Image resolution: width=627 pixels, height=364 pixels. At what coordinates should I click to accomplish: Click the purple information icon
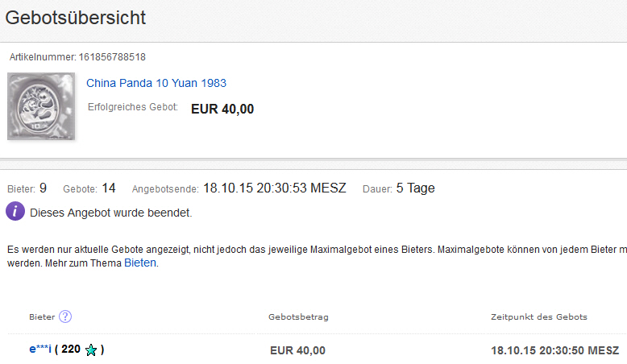click(x=15, y=212)
